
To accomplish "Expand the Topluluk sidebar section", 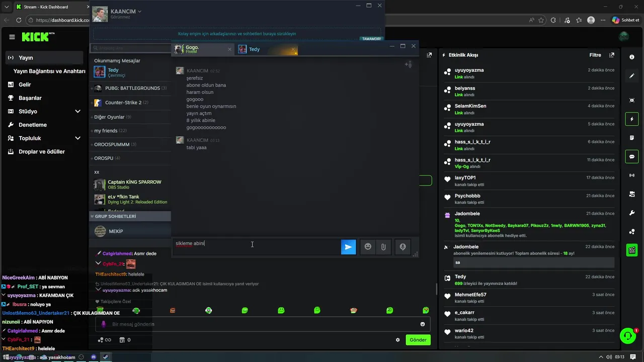I will [x=77, y=138].
